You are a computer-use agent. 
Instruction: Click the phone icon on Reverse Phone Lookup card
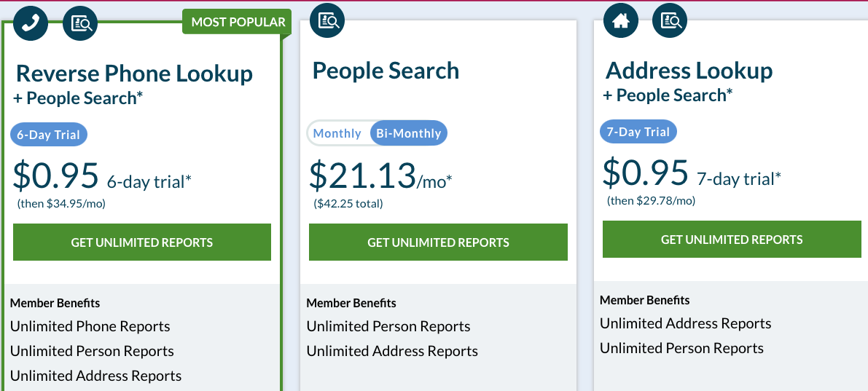click(x=31, y=23)
